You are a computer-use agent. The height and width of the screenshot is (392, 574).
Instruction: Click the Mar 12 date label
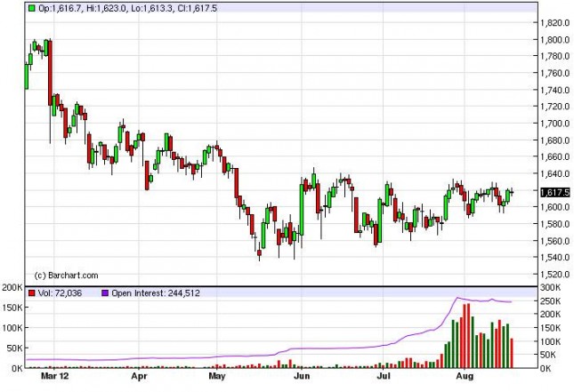click(54, 376)
